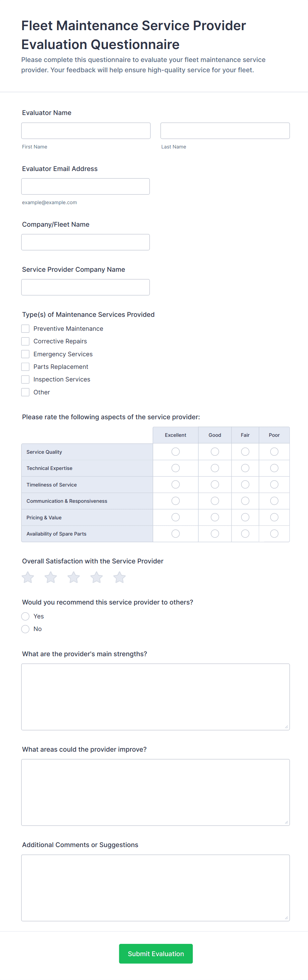Viewport: 308px width, 980px height.
Task: Enable the Inspection Services checkbox
Action: 26,379
